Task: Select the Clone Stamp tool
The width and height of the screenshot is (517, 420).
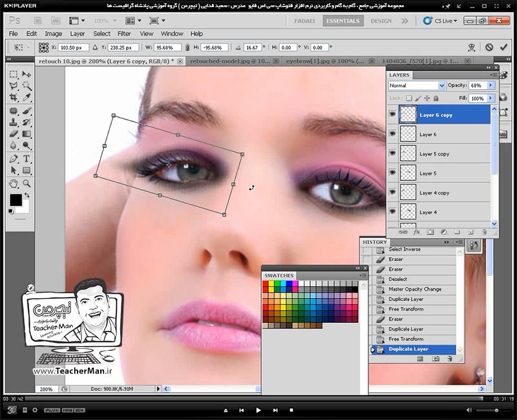Action: pos(13,122)
